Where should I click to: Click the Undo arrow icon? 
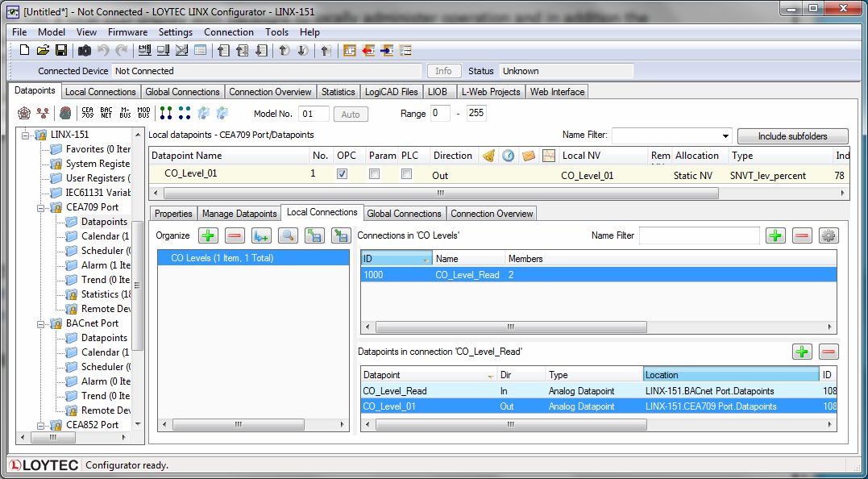click(x=103, y=50)
